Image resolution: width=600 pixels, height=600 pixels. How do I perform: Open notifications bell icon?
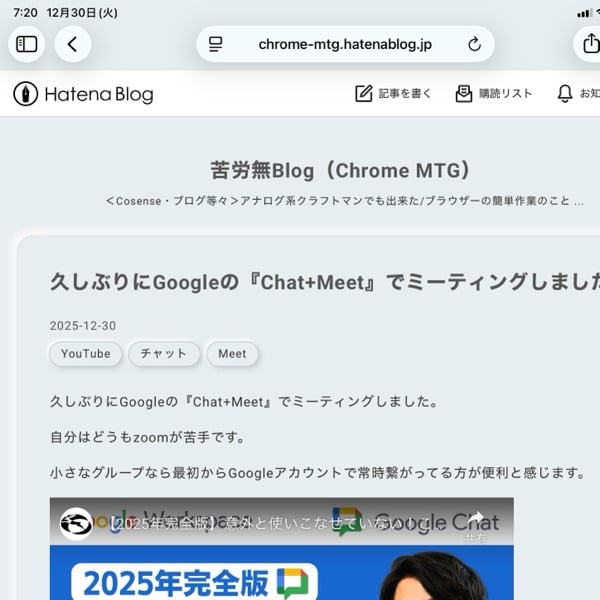(565, 94)
